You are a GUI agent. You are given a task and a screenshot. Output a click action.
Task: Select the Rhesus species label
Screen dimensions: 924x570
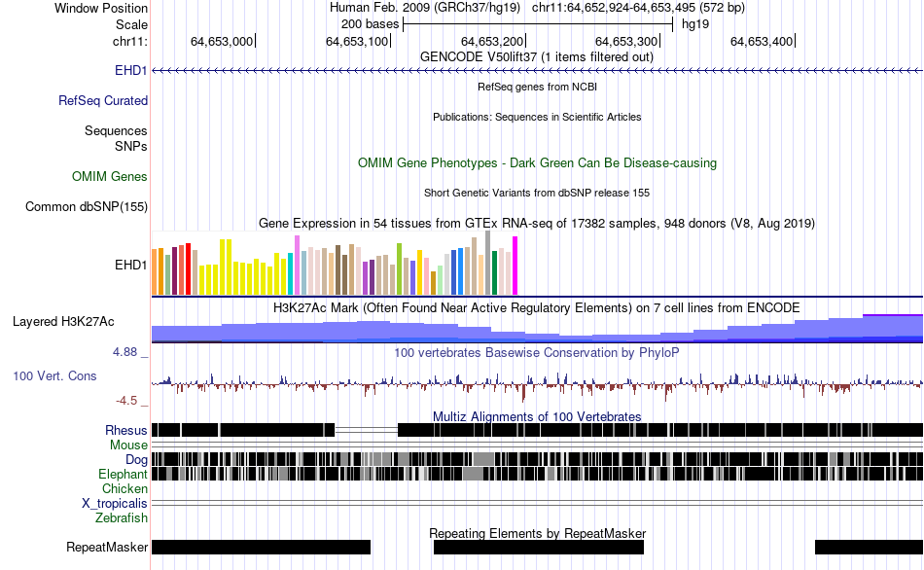[x=126, y=430]
